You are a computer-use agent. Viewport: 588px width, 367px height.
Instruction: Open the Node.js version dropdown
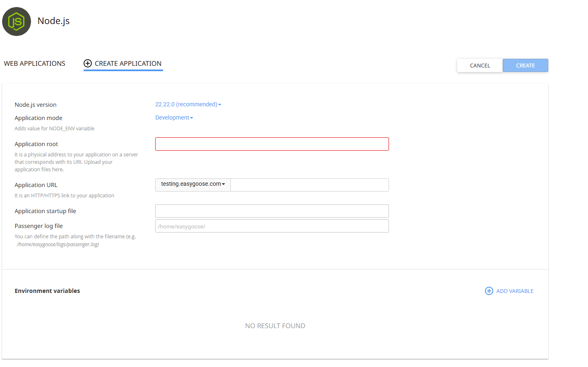click(188, 104)
